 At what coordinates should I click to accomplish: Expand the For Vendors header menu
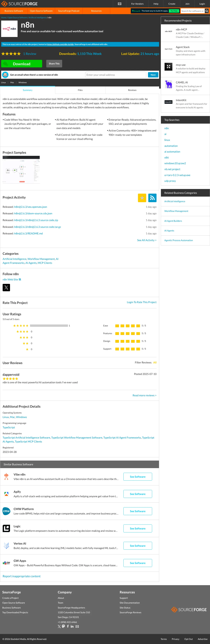[137, 4]
